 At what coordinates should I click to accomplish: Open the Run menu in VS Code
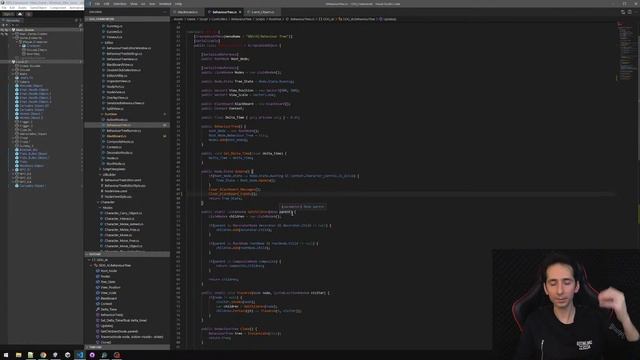pyautogui.click(x=152, y=4)
